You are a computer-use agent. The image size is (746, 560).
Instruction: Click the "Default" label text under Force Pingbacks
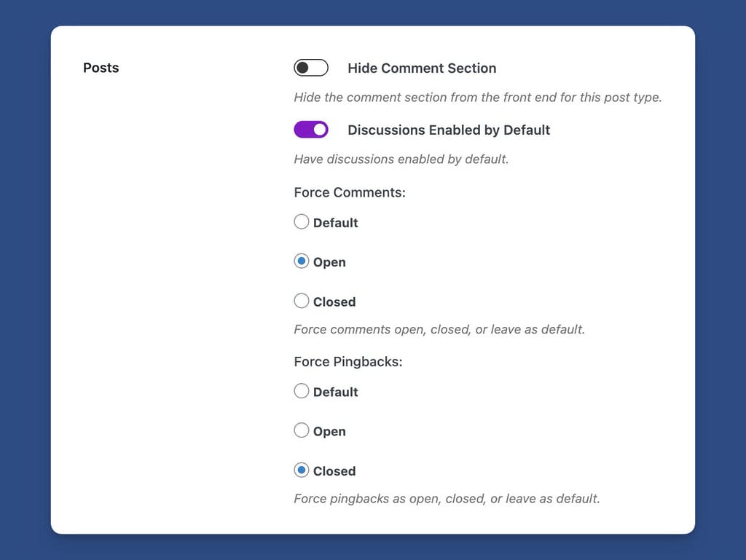point(336,392)
